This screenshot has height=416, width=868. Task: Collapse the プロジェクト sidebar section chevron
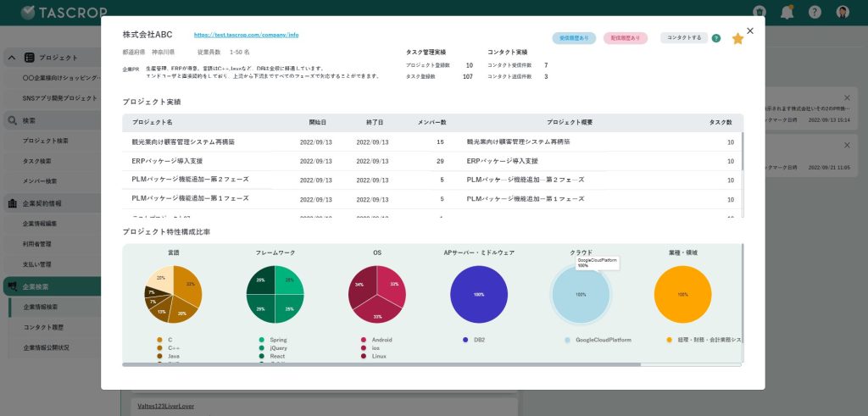pos(12,58)
